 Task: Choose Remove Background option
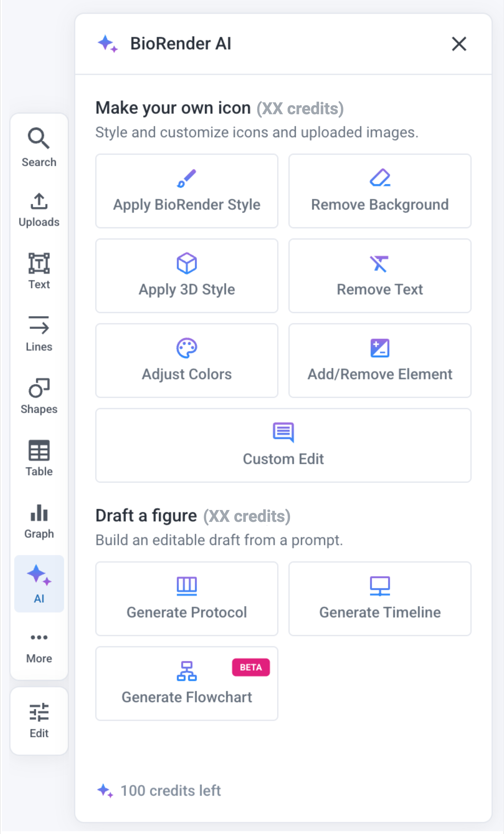pos(380,191)
